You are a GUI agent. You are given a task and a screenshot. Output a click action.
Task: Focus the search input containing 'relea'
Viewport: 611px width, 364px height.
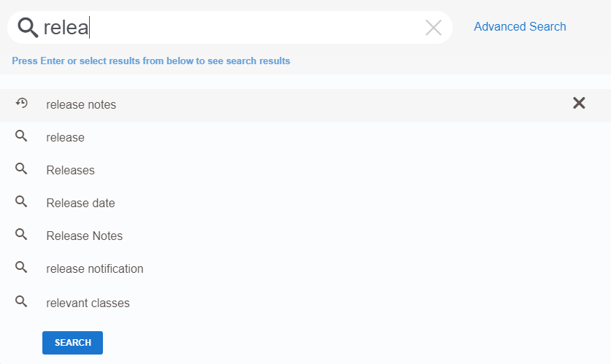pyautogui.click(x=230, y=28)
